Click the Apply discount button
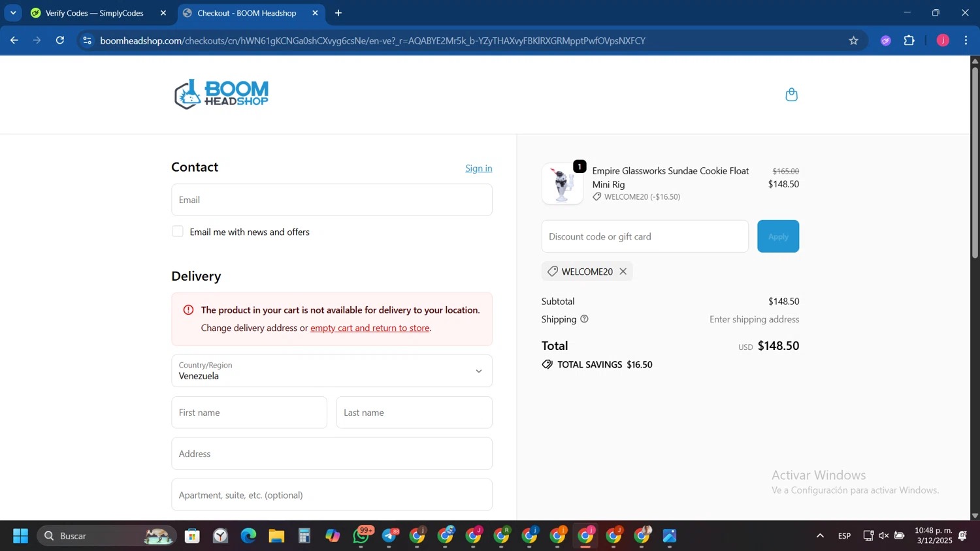The width and height of the screenshot is (980, 551). click(x=778, y=236)
